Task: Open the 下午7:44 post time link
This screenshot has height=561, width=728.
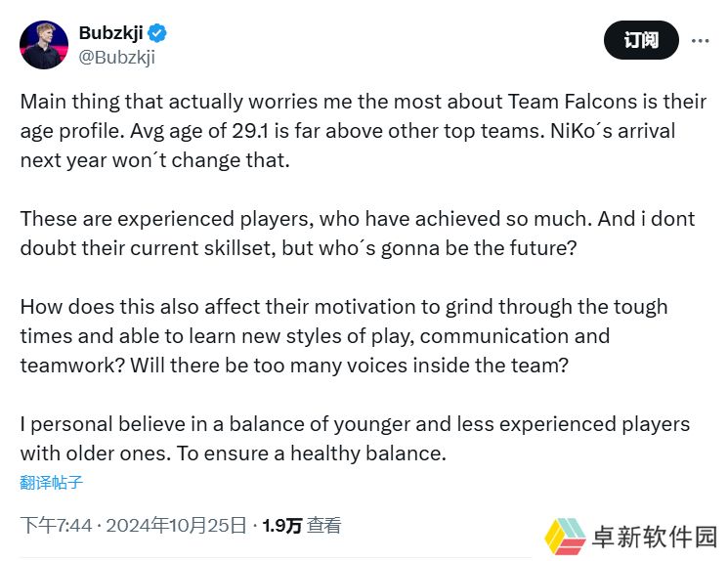Action: pyautogui.click(x=56, y=526)
